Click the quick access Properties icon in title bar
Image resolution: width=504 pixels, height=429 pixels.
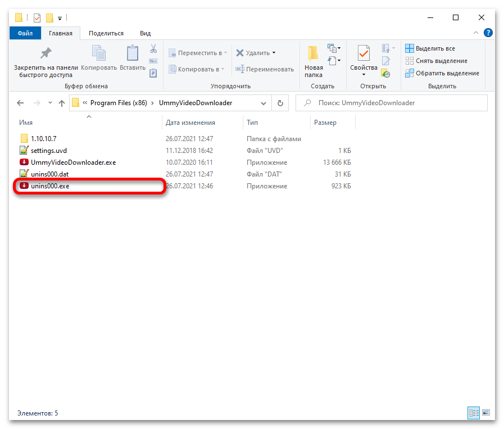37,17
